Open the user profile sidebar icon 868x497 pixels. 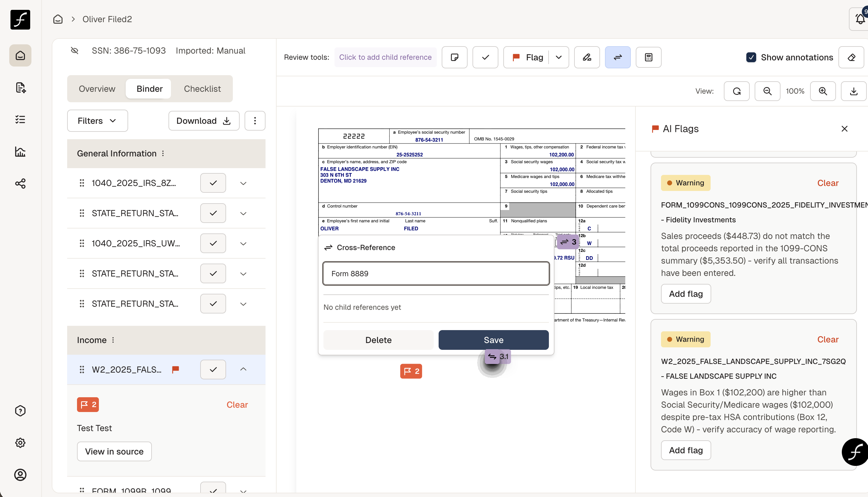coord(20,475)
